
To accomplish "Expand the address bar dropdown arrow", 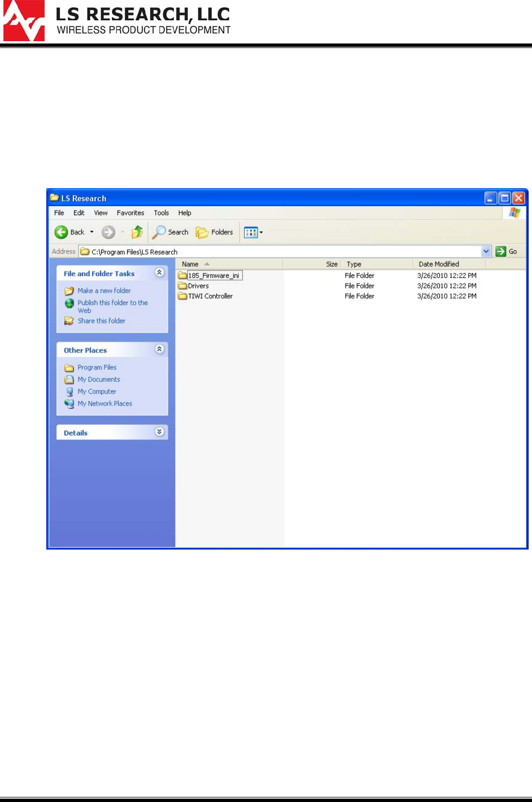I will coord(486,251).
